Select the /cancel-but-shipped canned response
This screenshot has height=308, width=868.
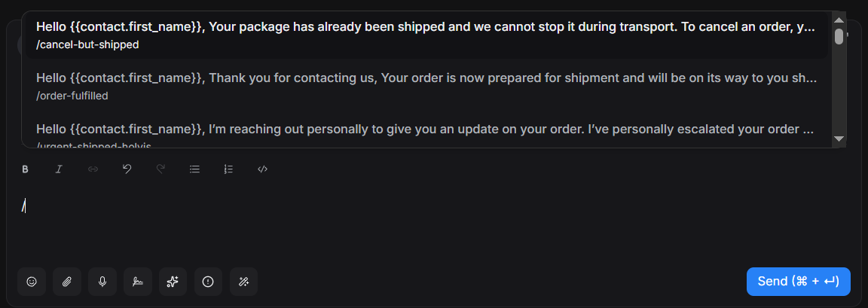pyautogui.click(x=426, y=35)
